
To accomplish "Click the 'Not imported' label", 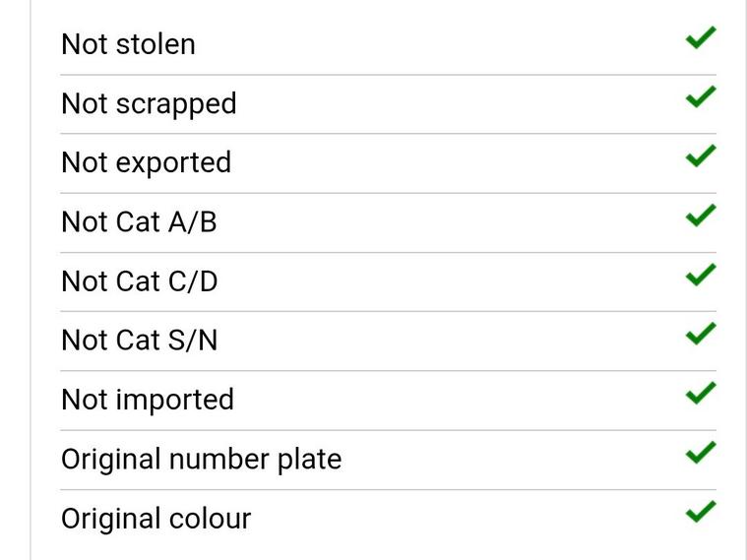I will pos(148,400).
